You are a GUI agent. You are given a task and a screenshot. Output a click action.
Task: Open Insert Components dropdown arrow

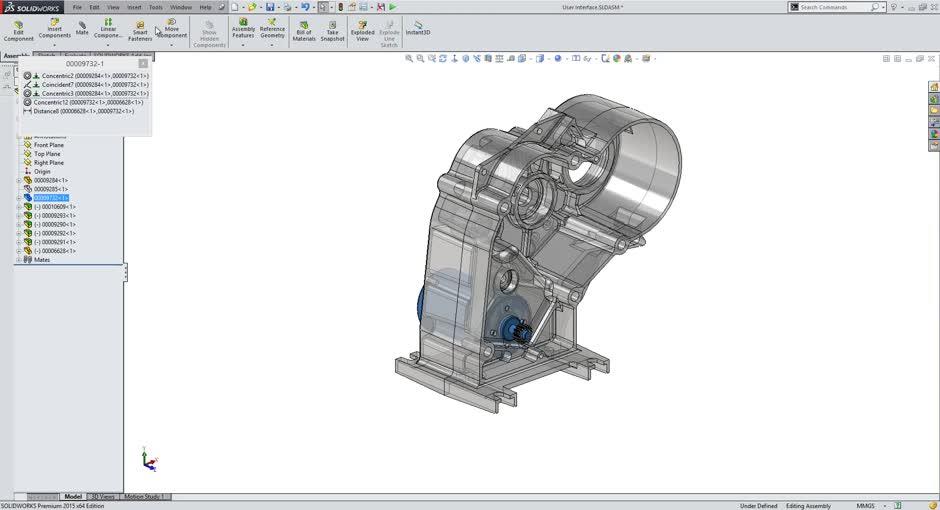(54, 45)
